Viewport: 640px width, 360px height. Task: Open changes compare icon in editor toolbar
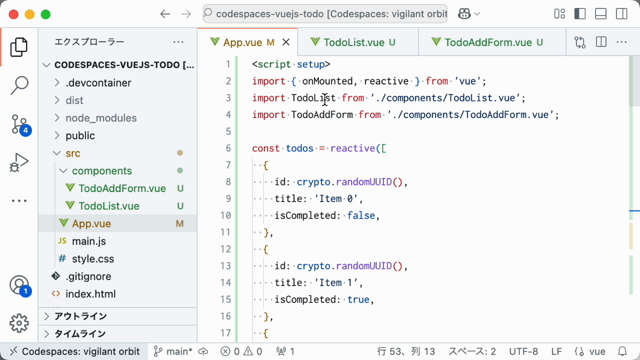pos(580,42)
